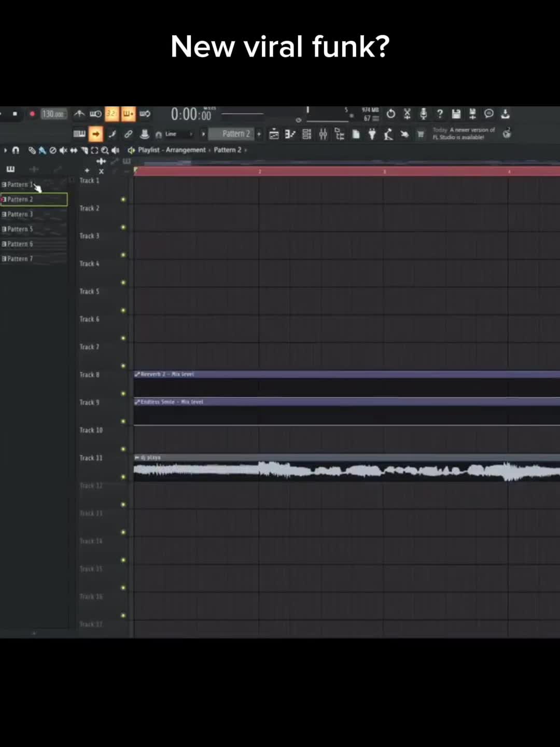The image size is (560, 747).
Task: Toggle the metronome
Action: click(x=79, y=114)
